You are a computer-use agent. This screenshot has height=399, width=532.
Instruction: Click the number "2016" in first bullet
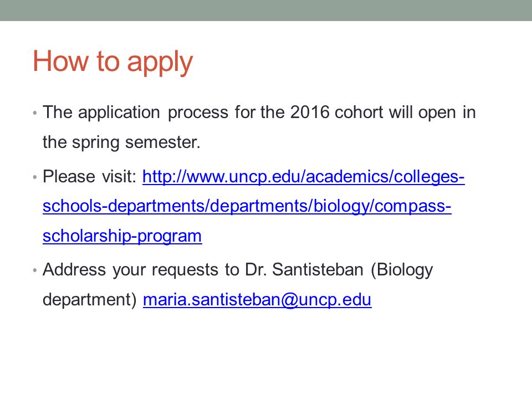[x=310, y=112]
